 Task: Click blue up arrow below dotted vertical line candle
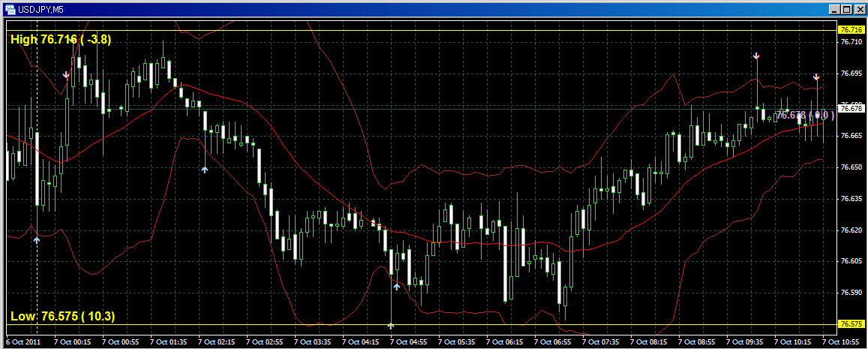pyautogui.click(x=37, y=239)
